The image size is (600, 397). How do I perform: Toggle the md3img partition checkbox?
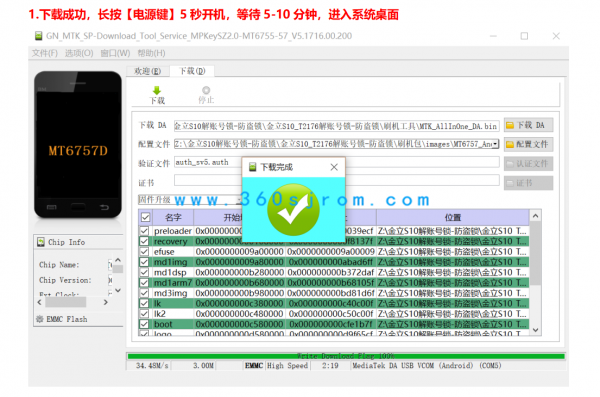pyautogui.click(x=144, y=293)
